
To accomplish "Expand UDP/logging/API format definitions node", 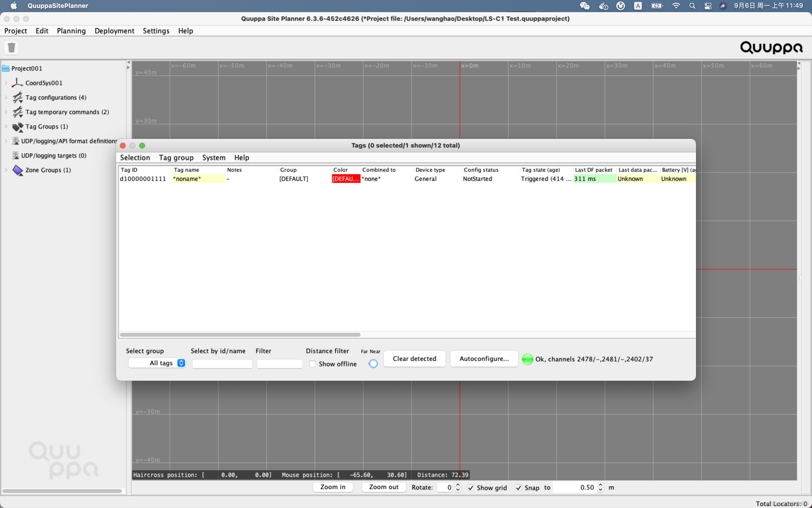I will click(6, 141).
